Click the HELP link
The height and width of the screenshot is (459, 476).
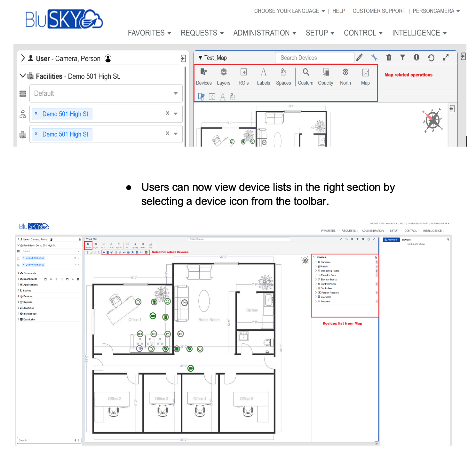[x=338, y=11]
